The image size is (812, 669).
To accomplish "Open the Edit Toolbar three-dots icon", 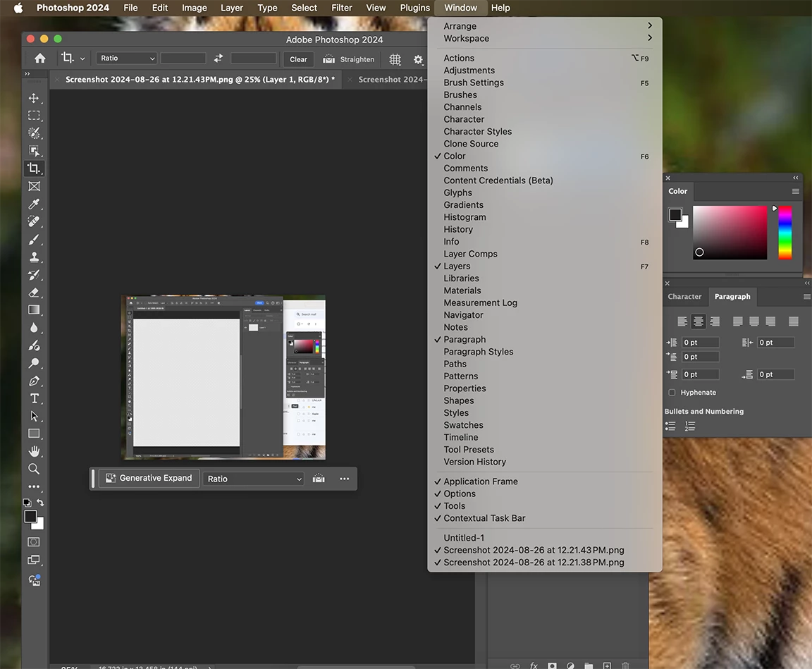I will pos(34,486).
